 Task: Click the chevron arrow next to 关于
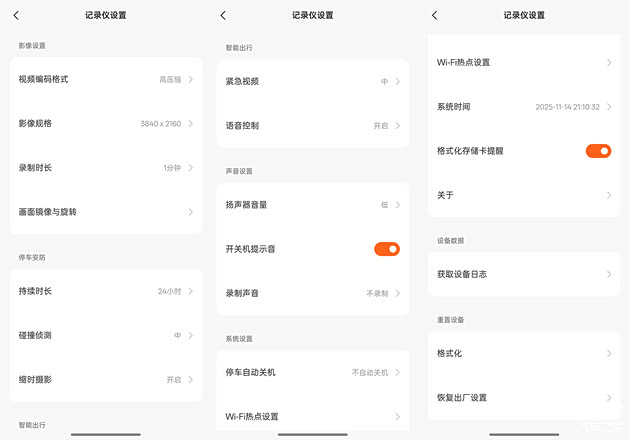pos(608,195)
